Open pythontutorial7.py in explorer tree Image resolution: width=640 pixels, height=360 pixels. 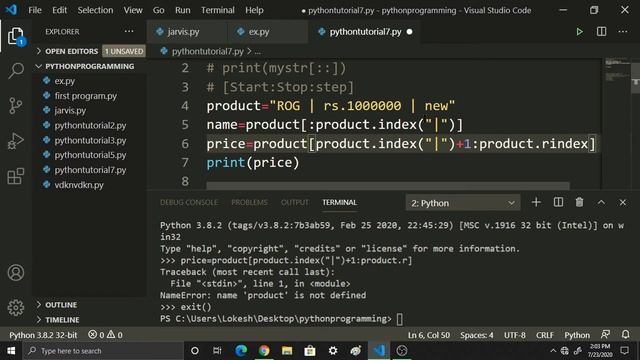[89, 170]
